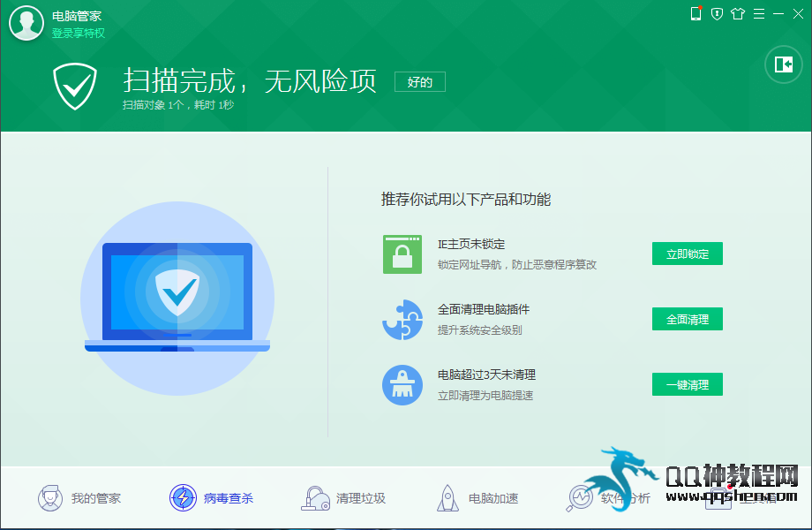The image size is (812, 530).
Task: Click the 好的 button
Action: [419, 82]
